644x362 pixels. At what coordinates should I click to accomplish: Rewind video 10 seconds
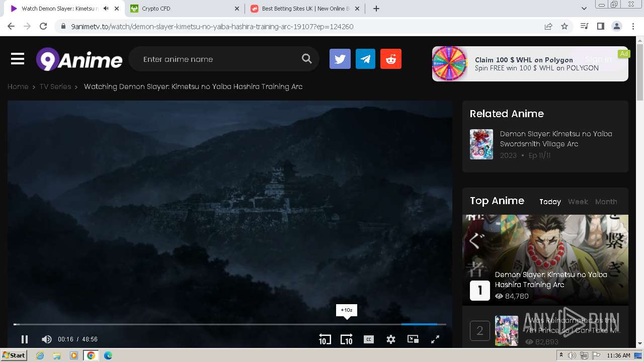tap(325, 339)
